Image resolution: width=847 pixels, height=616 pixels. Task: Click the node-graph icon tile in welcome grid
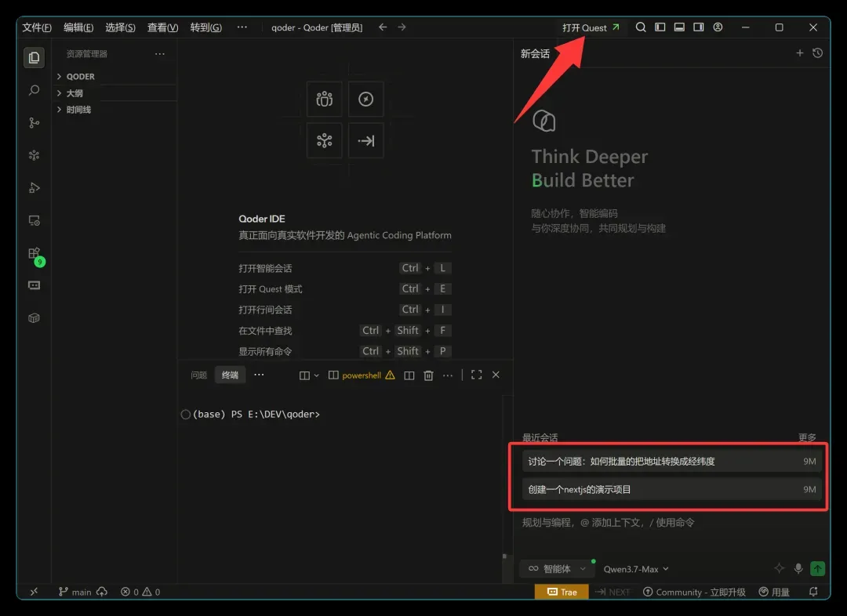[x=324, y=140]
